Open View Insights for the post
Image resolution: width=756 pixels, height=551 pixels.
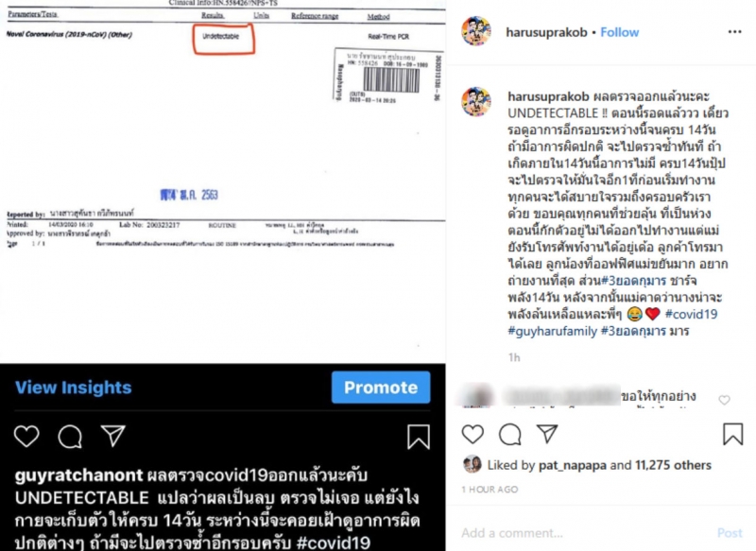point(74,387)
